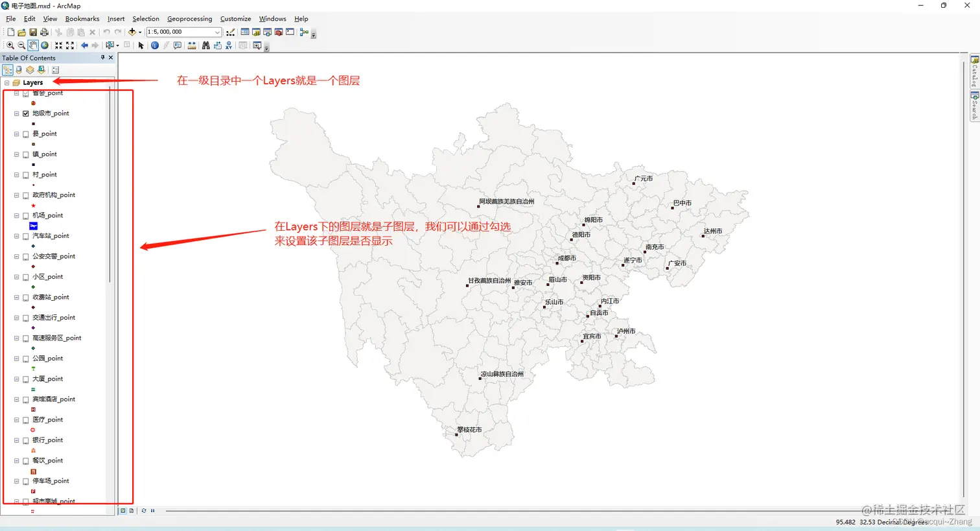Open the Editor Toolbar icon
The image size is (980, 531).
click(230, 32)
